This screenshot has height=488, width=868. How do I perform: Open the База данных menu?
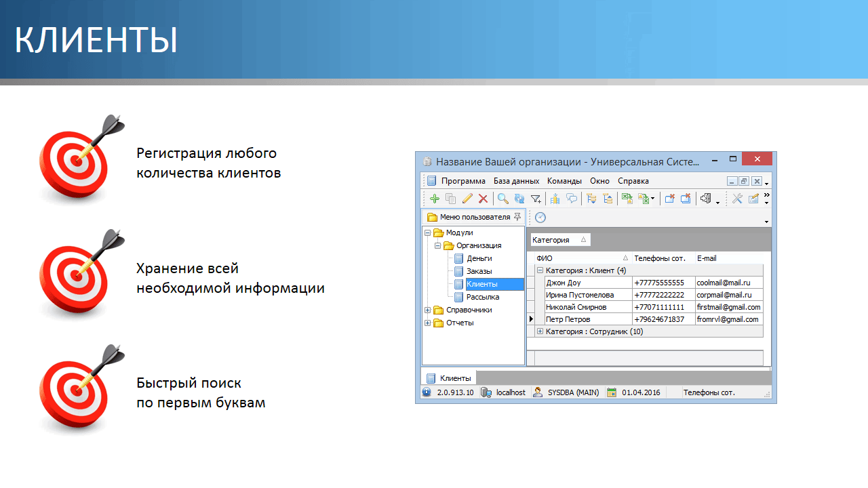click(516, 181)
